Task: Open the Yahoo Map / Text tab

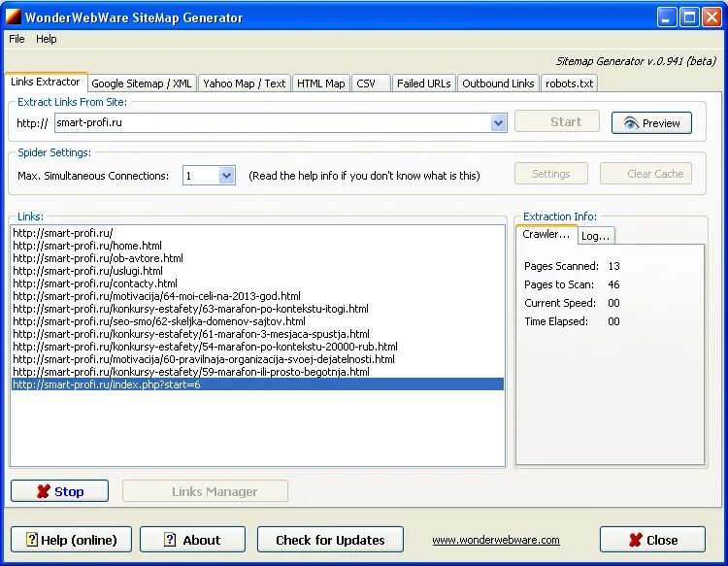Action: tap(245, 83)
